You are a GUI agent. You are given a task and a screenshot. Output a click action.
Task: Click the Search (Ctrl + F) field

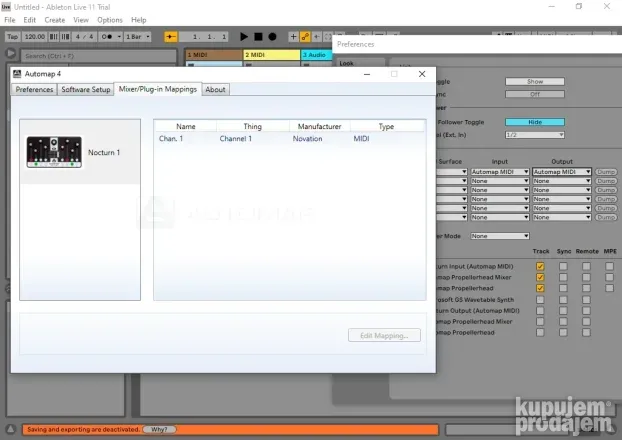pos(98,56)
